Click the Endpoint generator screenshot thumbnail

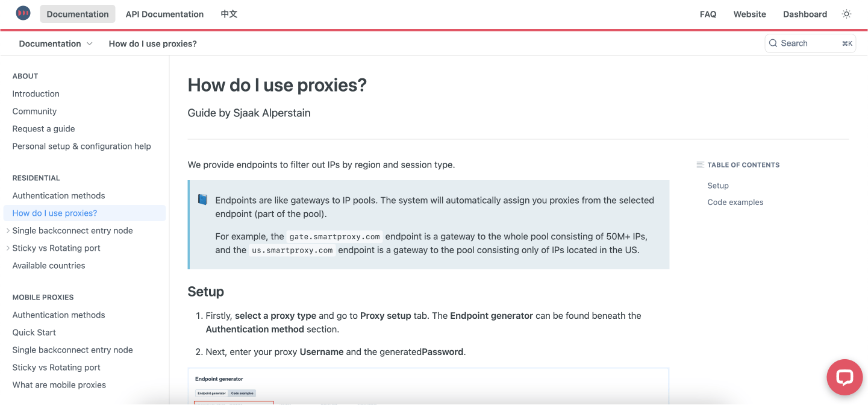click(428, 386)
